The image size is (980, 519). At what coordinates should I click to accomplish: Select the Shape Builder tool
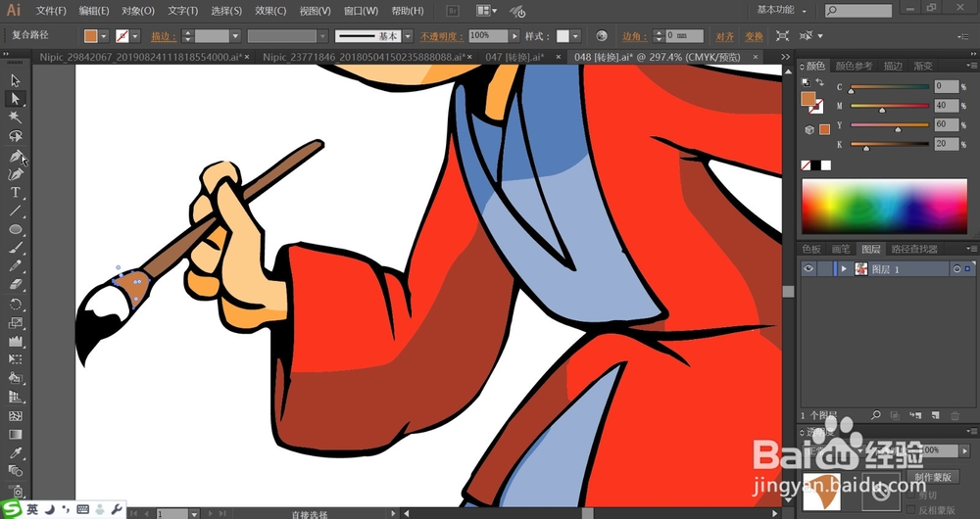click(x=16, y=378)
